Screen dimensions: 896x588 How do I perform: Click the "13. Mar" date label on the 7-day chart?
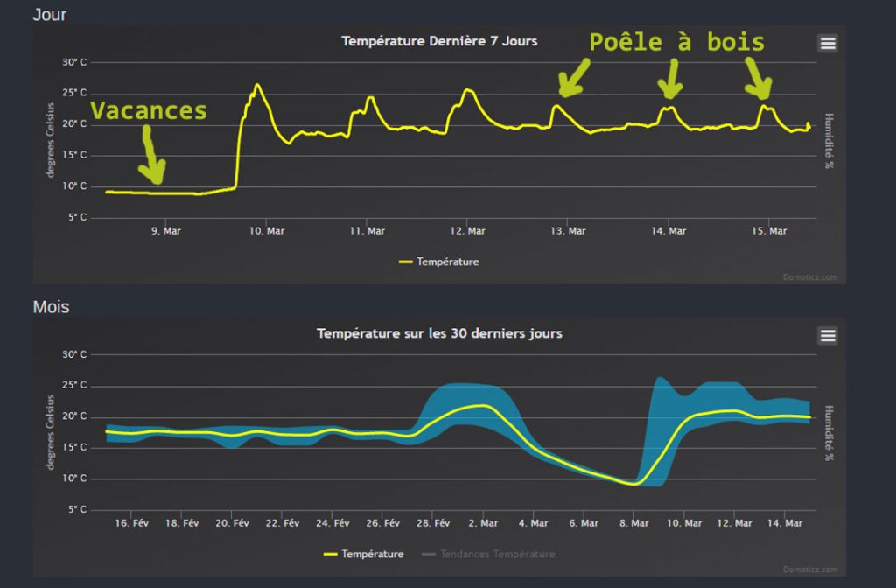pos(568,231)
